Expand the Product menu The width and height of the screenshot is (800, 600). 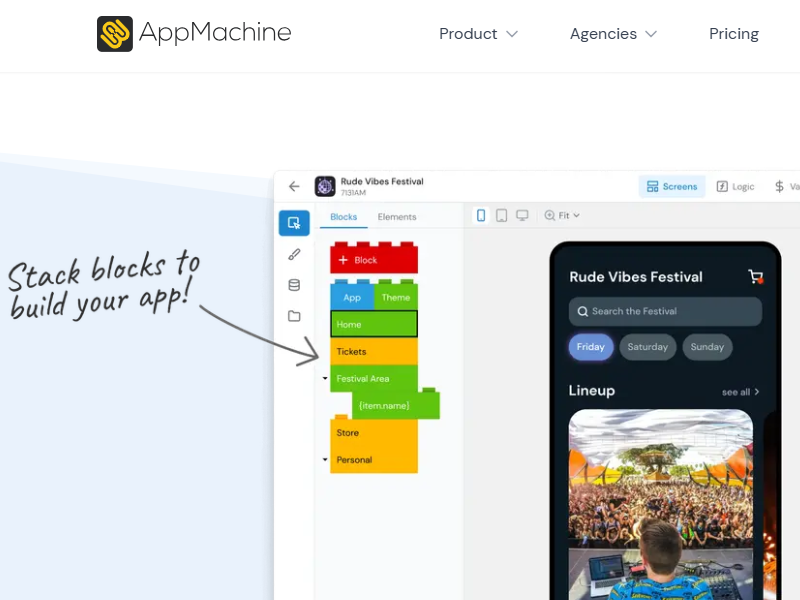[478, 34]
